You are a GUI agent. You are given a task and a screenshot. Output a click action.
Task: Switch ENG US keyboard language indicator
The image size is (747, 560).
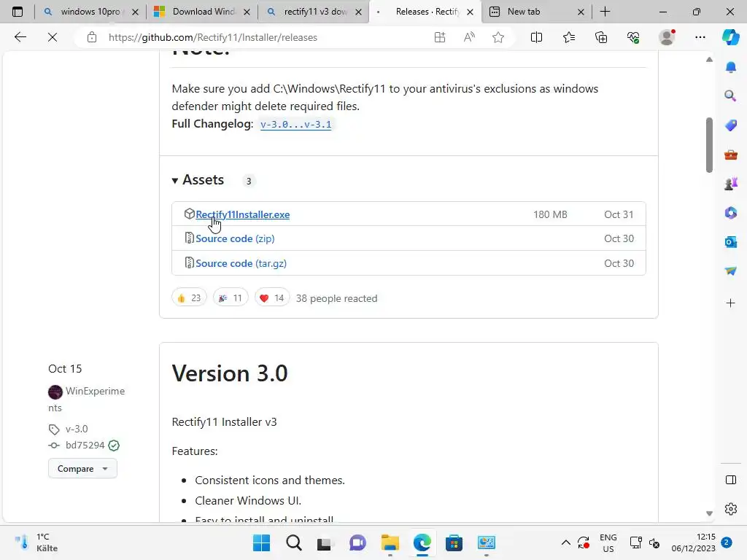click(x=608, y=542)
